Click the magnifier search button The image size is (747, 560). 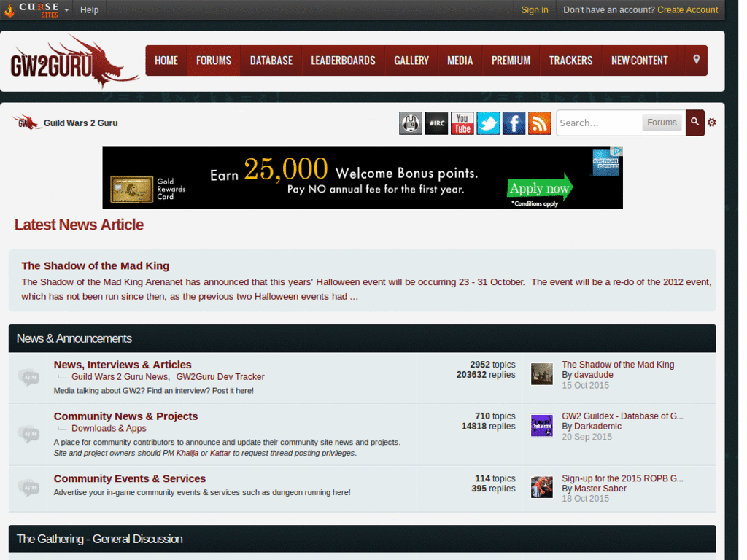[695, 122]
